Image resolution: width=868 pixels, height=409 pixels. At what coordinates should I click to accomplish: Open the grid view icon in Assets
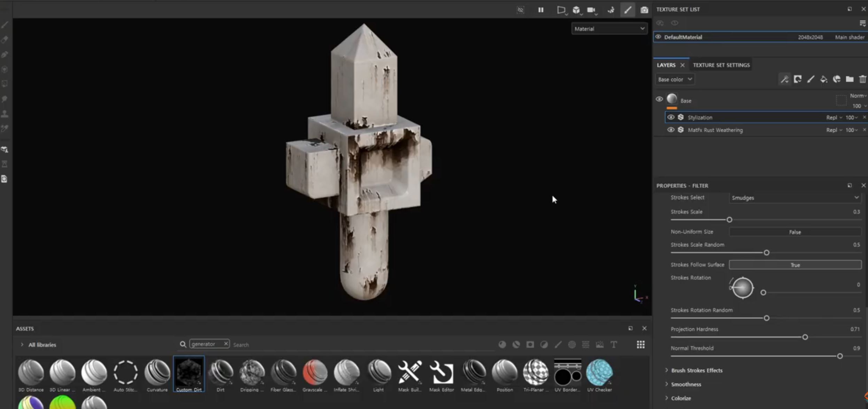tap(641, 345)
